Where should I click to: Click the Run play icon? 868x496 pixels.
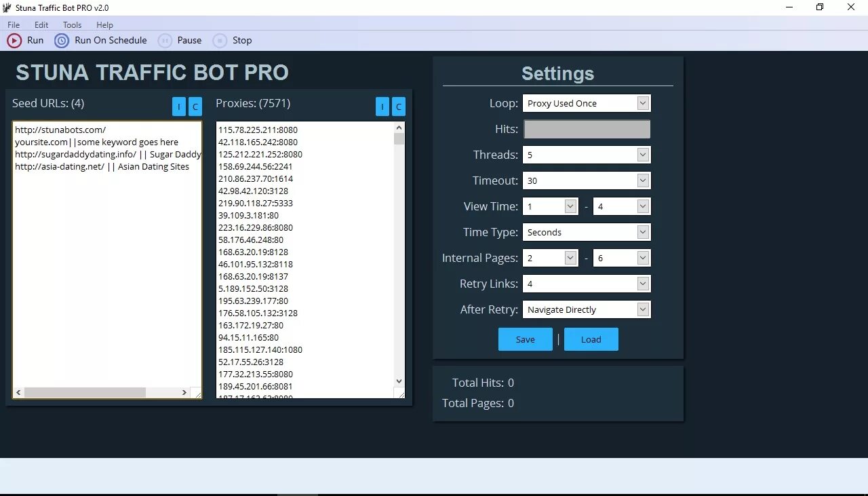coord(14,41)
